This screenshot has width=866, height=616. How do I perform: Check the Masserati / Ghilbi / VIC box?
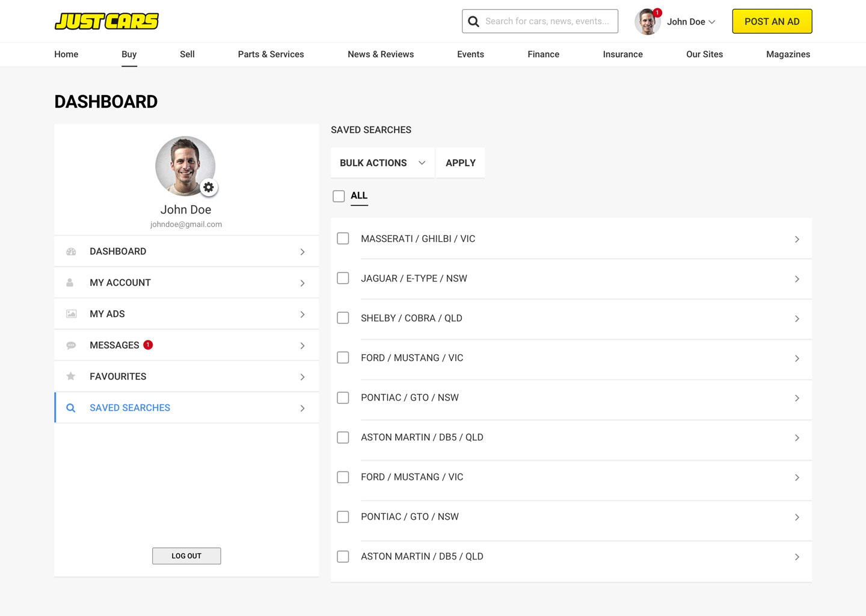click(x=343, y=239)
